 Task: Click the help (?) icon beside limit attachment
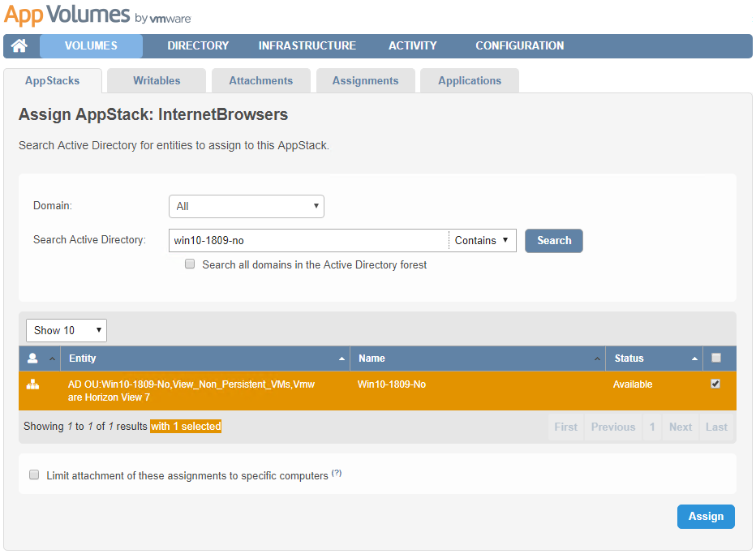tap(337, 473)
